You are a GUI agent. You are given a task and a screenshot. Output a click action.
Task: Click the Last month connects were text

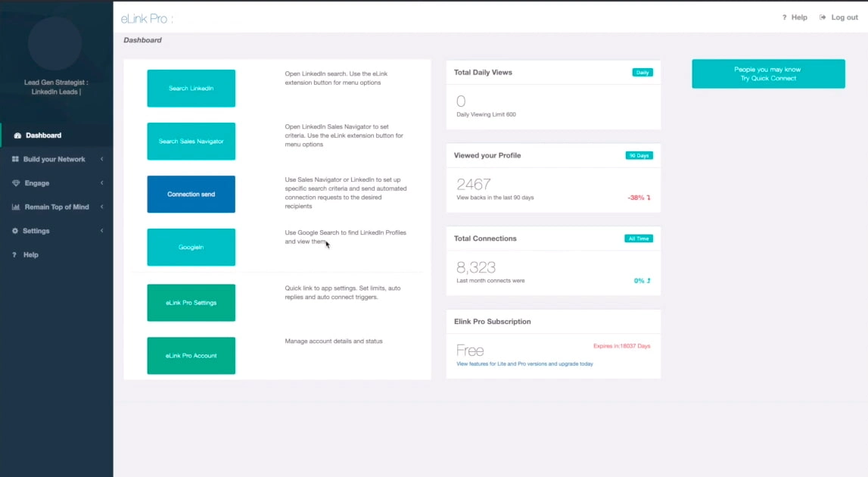[x=490, y=281]
